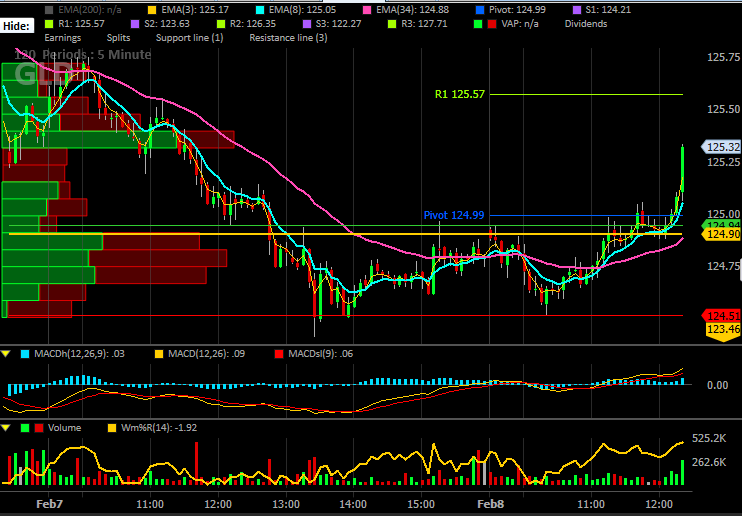Click the VAP: n/a label
Viewport: 742px width, 516px height.
[520, 24]
